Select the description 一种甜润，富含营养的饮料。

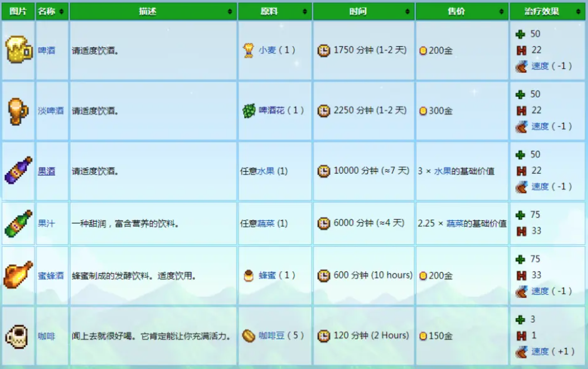[126, 223]
